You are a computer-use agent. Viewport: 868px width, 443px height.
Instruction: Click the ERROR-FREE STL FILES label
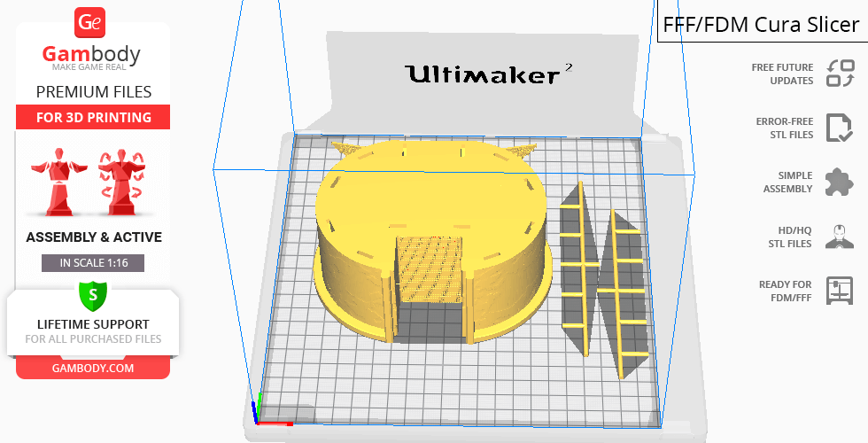785,128
